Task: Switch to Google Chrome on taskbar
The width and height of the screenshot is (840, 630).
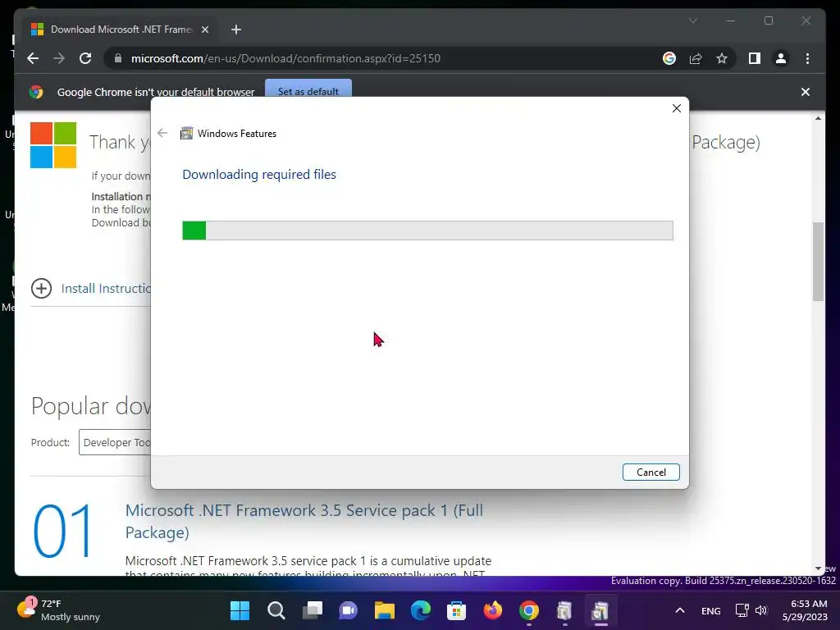Action: coord(529,610)
